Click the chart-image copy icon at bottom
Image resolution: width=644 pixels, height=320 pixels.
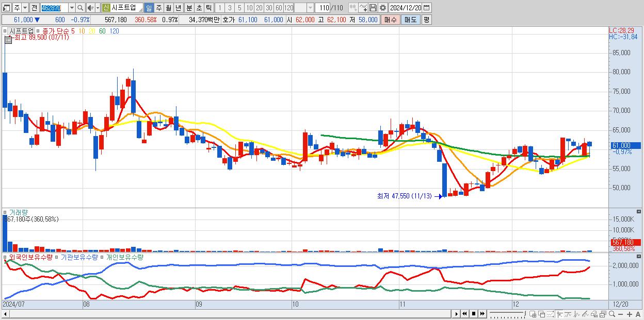tap(603, 314)
